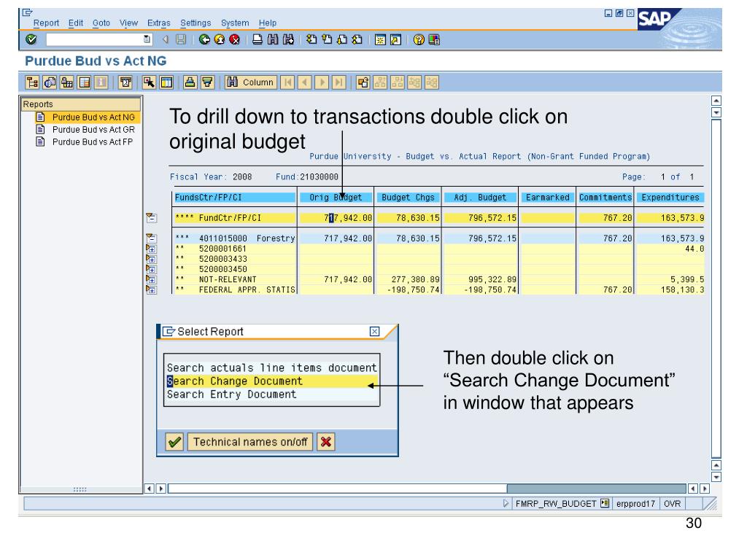The height and width of the screenshot is (560, 747).
Task: Close the Select Report dialog
Action: tap(375, 332)
